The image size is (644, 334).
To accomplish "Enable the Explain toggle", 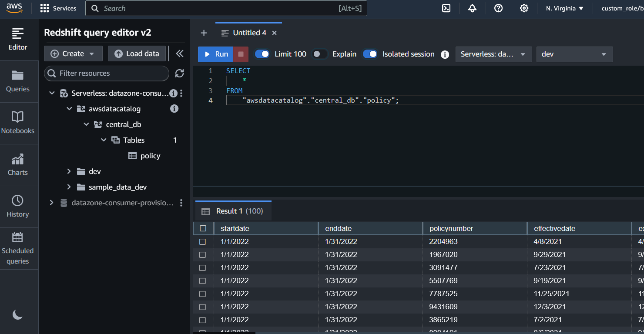I will 319,54.
